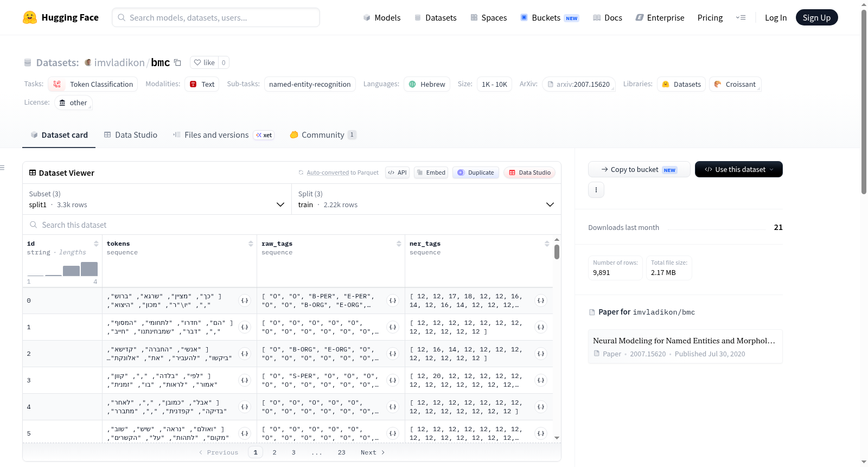Sort by the raw_tags column arrows
This screenshot has height=467, width=868.
coord(399,244)
